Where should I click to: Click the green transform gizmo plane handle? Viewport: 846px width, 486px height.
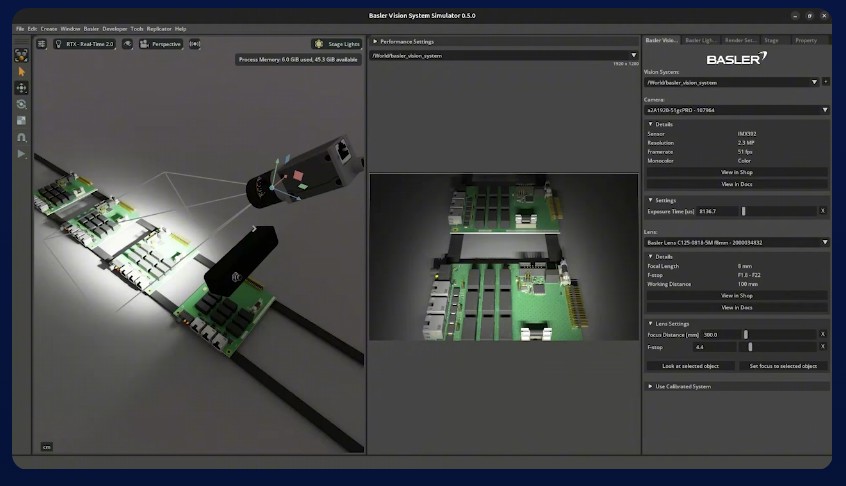pyautogui.click(x=303, y=187)
